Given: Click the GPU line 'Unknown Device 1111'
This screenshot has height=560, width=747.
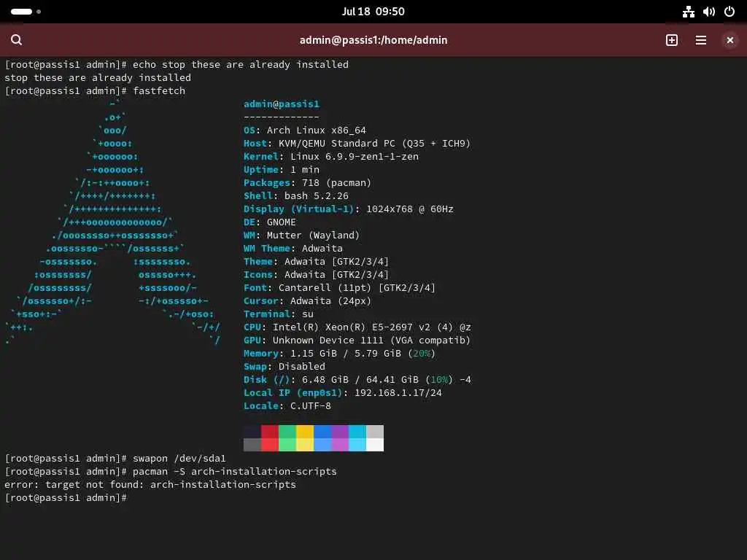Looking at the screenshot, I should pyautogui.click(x=328, y=341).
